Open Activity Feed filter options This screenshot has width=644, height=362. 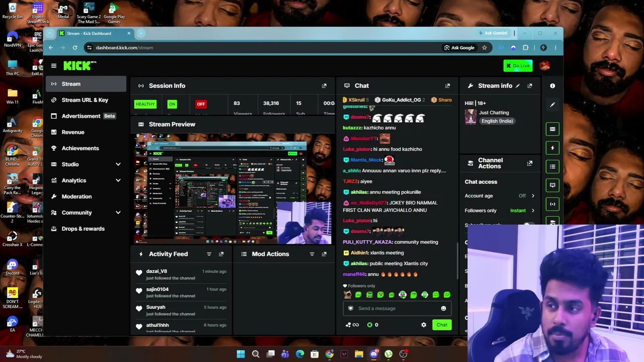point(209,254)
